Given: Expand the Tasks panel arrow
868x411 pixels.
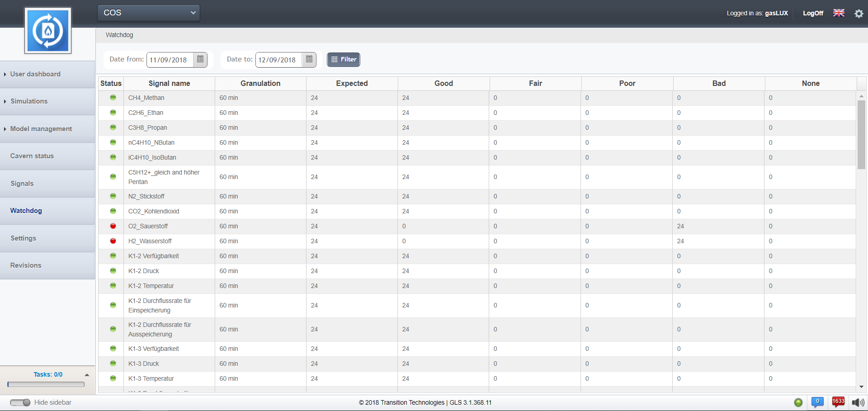Looking at the screenshot, I should (87, 375).
